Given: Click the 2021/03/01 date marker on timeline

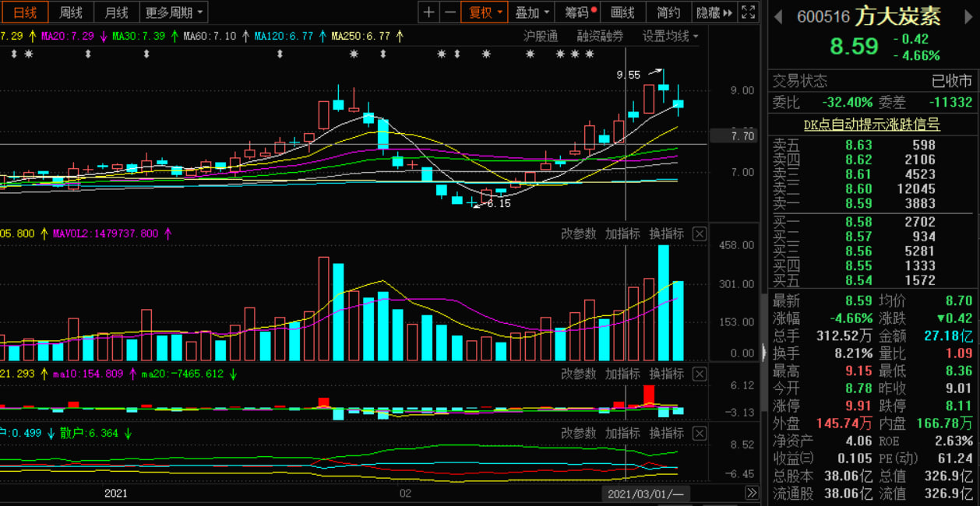Looking at the screenshot, I should [645, 494].
